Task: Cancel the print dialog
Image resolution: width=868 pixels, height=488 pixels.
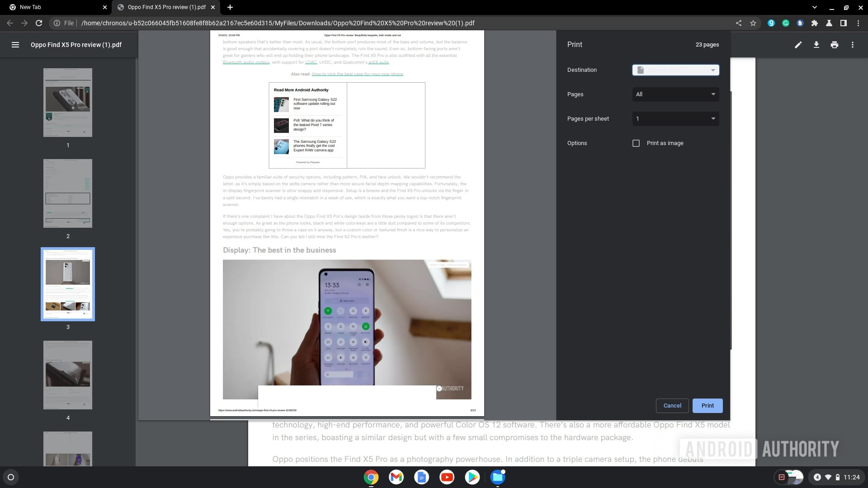Action: pyautogui.click(x=672, y=406)
